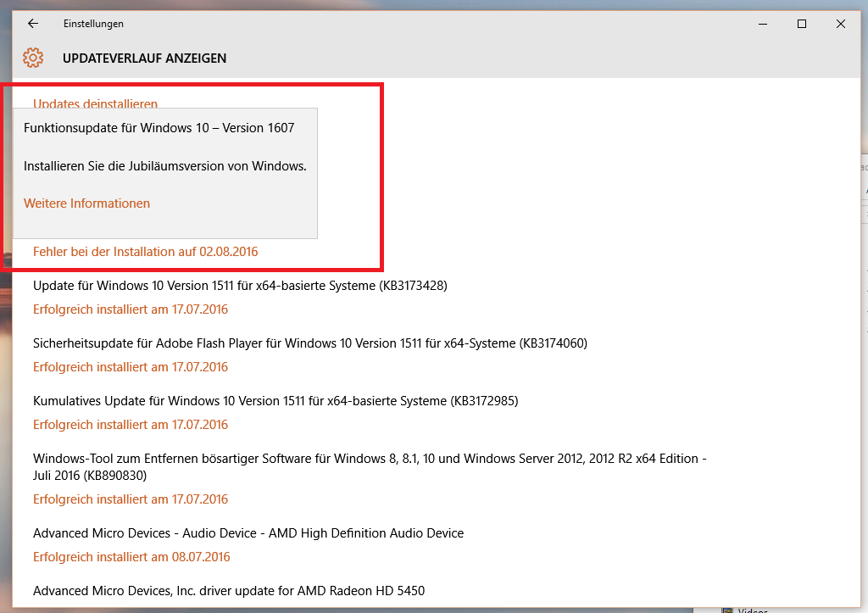Open the Weitere Informationen link in tooltip
The image size is (868, 613).
tap(87, 203)
